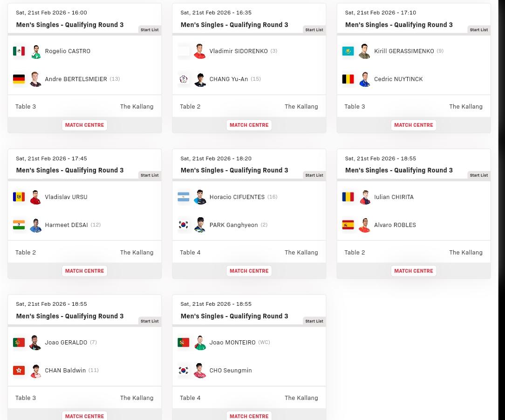Viewport: 505px width, 420px height.
Task: Open Joao Geraldo's player avatar
Action: pos(35,343)
